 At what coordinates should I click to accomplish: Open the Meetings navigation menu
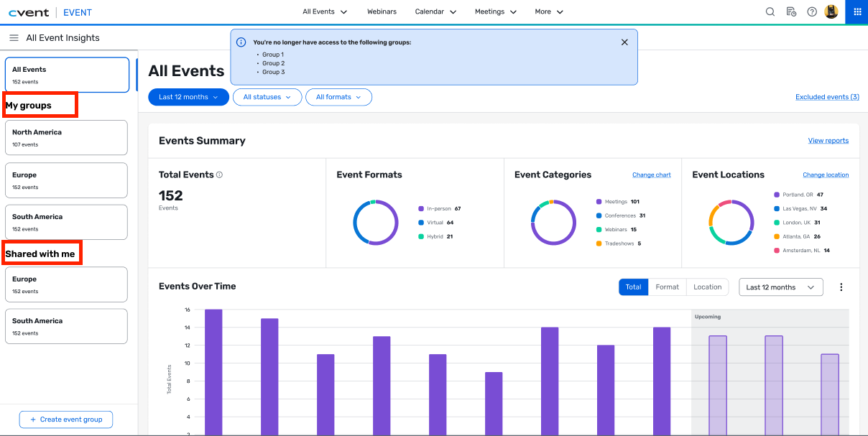(496, 11)
